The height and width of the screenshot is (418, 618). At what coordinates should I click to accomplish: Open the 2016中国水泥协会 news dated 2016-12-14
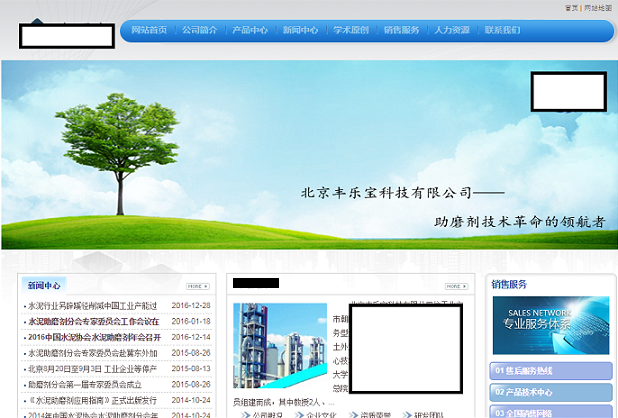(92, 337)
